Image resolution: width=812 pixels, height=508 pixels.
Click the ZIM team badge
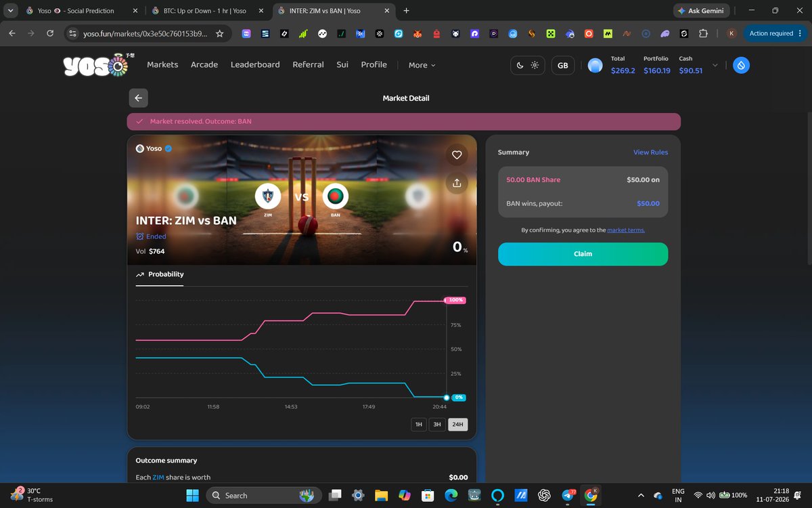coord(268,197)
